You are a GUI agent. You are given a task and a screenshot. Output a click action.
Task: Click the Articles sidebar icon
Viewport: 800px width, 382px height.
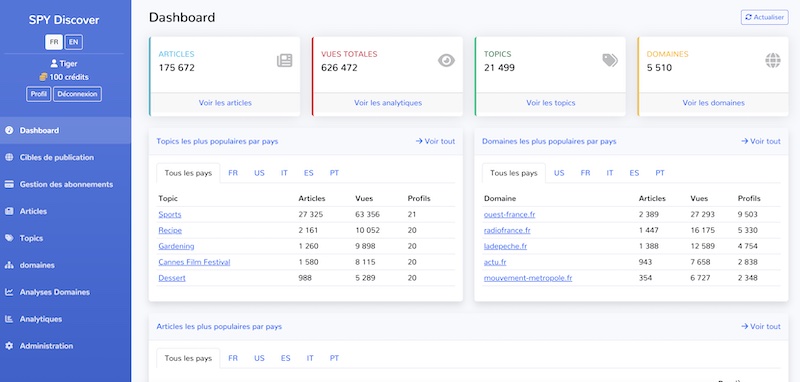click(9, 211)
